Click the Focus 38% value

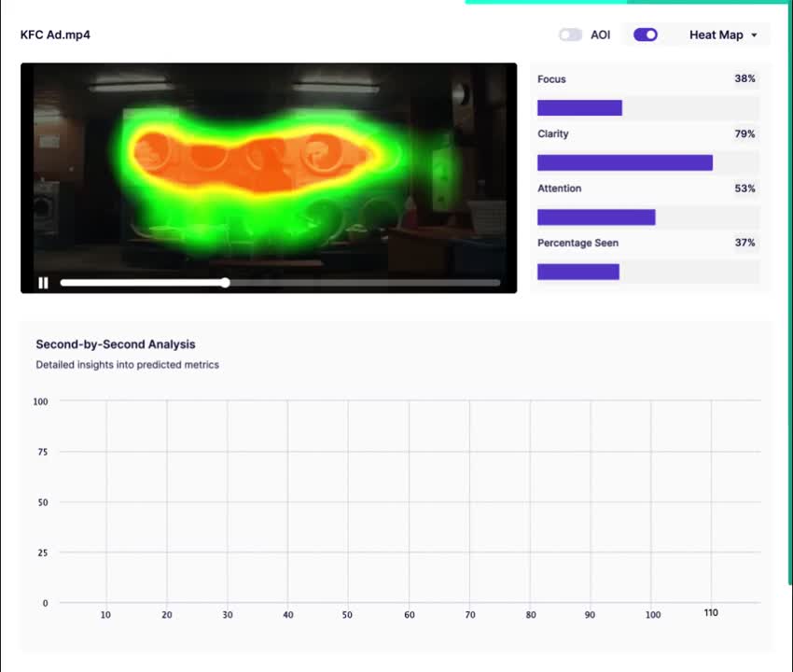pyautogui.click(x=744, y=78)
